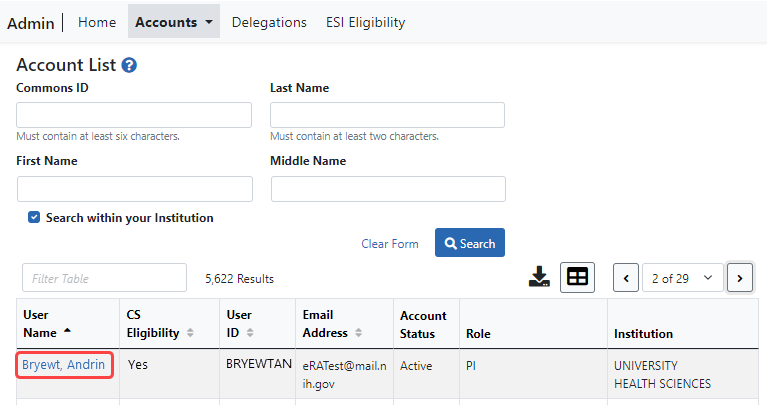
Task: Focus the Commons ID input field
Action: 134,115
